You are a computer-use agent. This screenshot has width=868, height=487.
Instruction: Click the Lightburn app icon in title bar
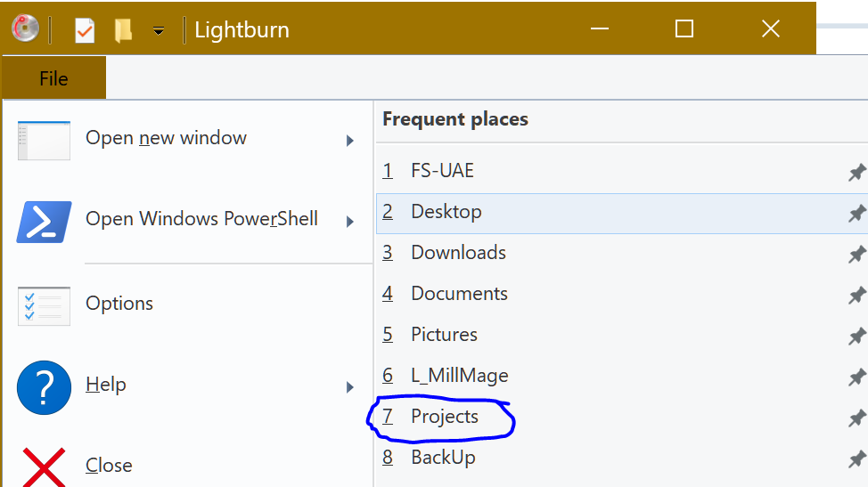24,28
